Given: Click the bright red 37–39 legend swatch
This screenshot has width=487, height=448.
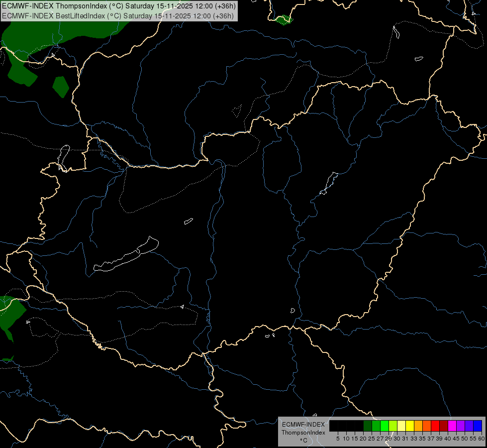Looking at the screenshot, I should pyautogui.click(x=435, y=426).
